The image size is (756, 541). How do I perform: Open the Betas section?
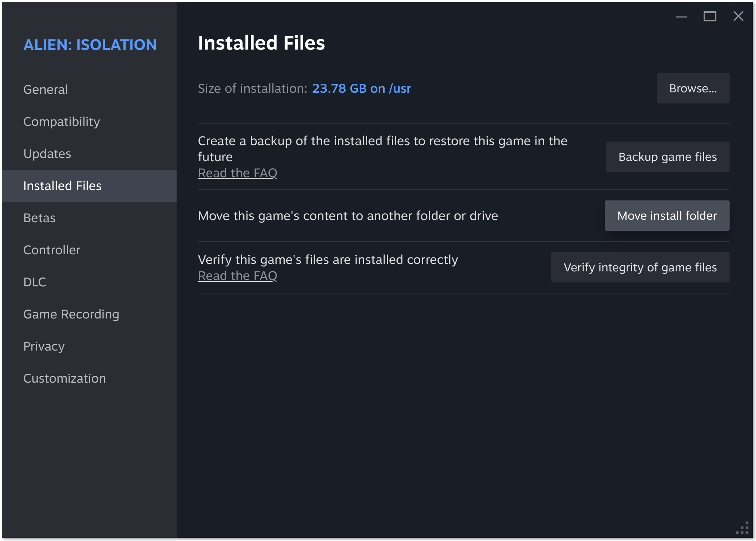tap(40, 218)
